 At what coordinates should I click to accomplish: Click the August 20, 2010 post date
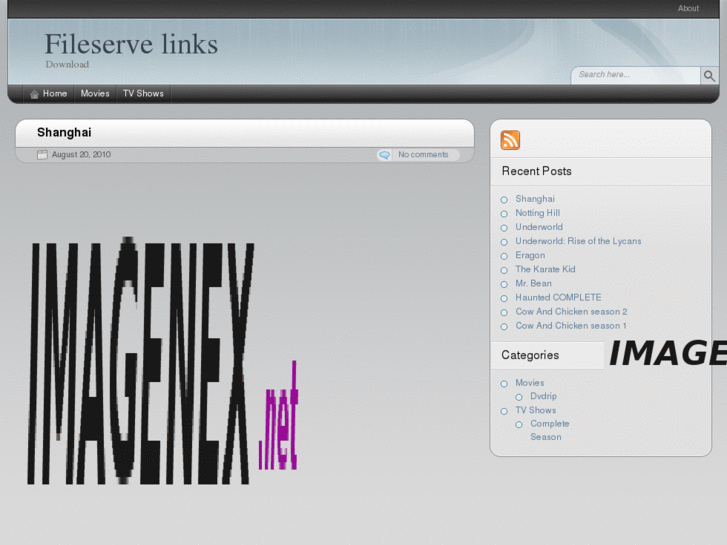tap(81, 154)
